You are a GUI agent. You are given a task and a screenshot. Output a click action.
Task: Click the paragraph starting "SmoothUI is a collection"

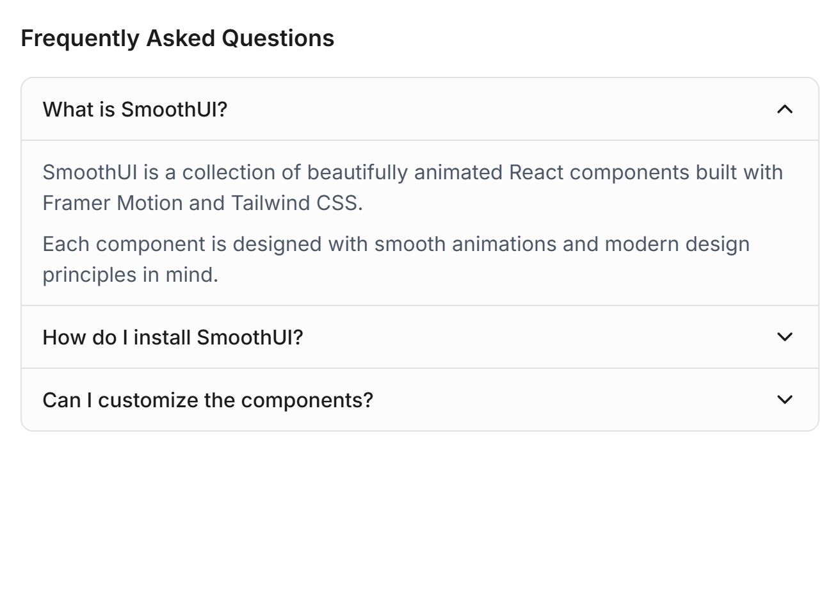(413, 188)
